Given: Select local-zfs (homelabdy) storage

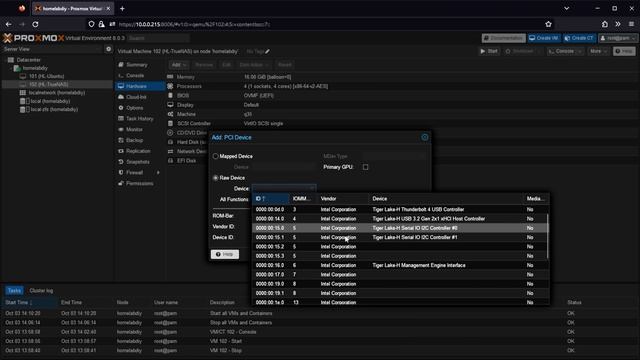Looking at the screenshot, I should [54, 109].
